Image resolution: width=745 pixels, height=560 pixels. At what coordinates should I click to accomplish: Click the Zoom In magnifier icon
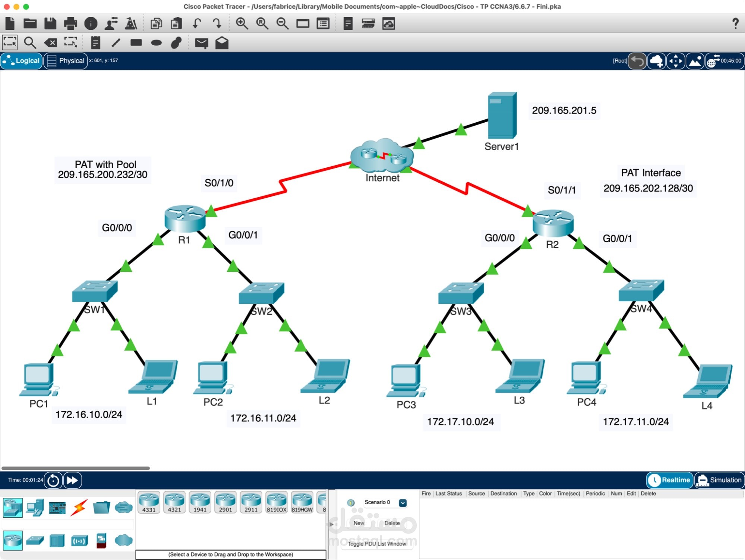pos(242,23)
